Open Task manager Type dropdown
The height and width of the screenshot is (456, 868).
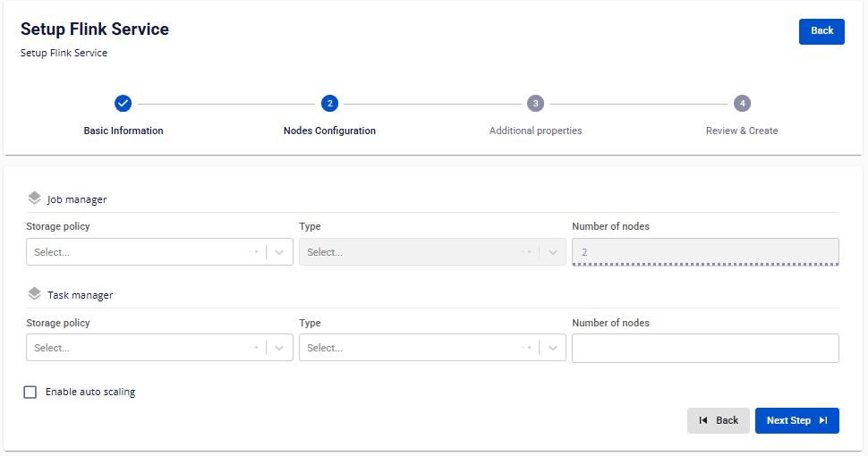[x=432, y=348]
